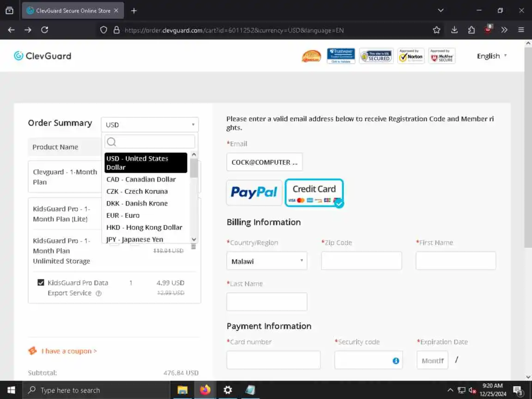The height and width of the screenshot is (399, 532).
Task: Open the expiration Month dropdown
Action: pos(432,360)
